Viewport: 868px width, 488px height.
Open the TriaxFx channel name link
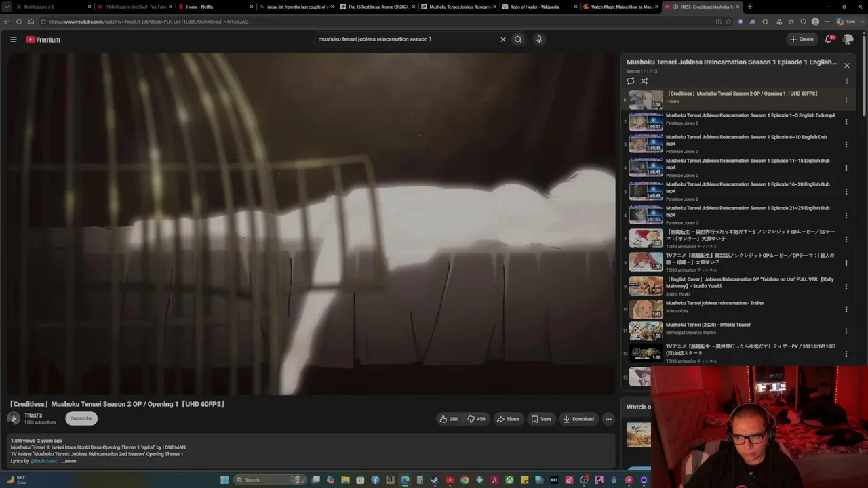pyautogui.click(x=33, y=415)
